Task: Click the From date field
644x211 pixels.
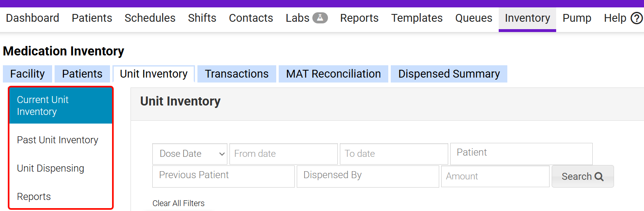Action: (x=283, y=154)
